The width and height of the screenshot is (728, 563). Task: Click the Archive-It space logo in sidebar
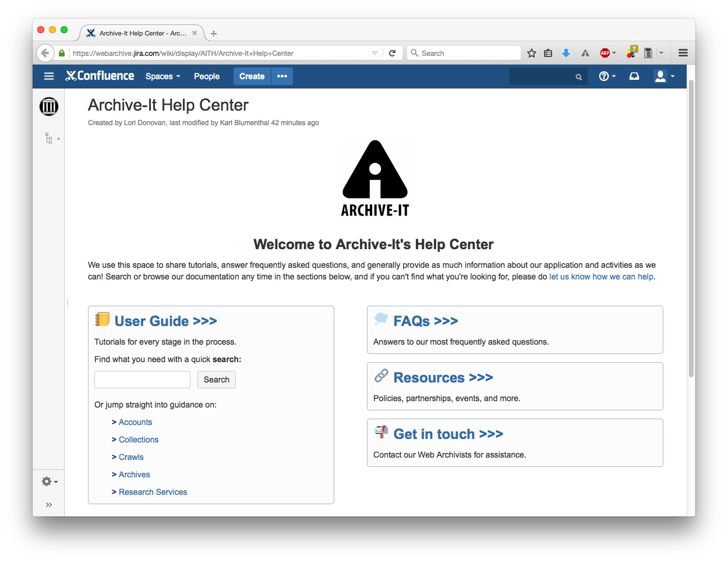49,107
